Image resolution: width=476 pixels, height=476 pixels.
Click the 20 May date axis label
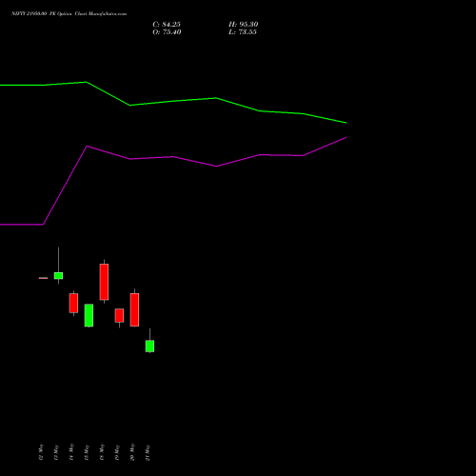(x=132, y=452)
